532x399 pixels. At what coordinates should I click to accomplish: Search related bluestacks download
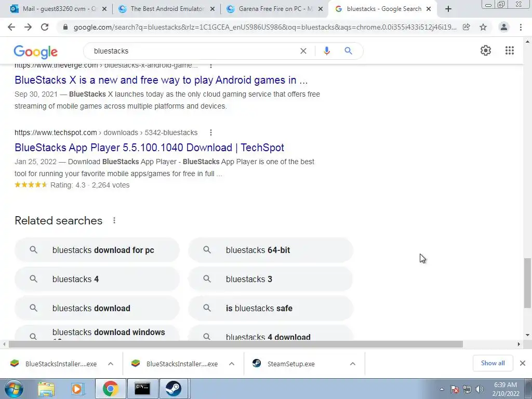point(97,309)
